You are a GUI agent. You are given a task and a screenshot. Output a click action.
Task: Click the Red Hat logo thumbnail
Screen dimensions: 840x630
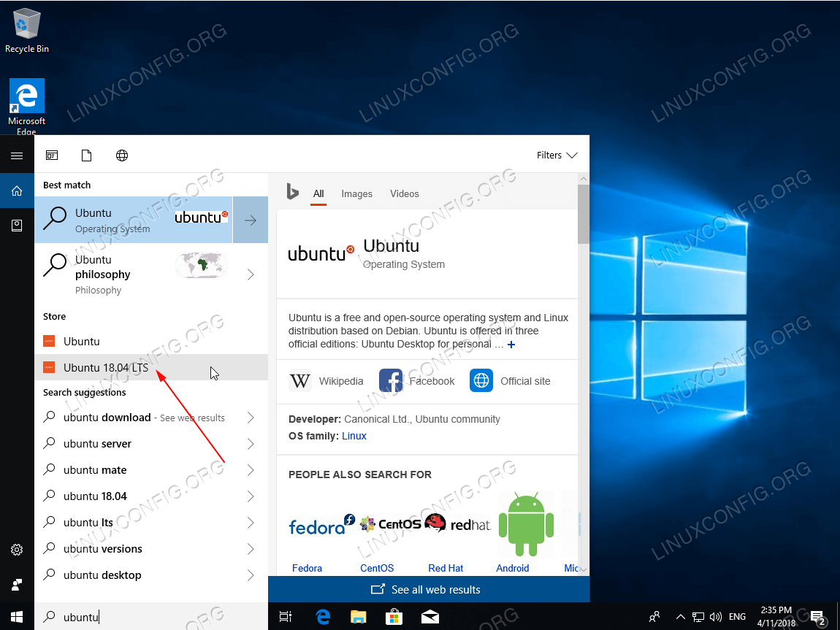(458, 523)
